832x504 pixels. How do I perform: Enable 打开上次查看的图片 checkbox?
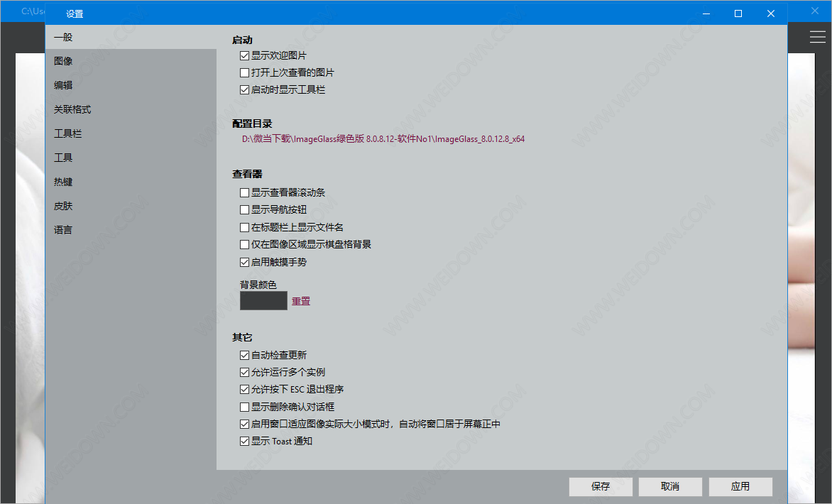245,72
